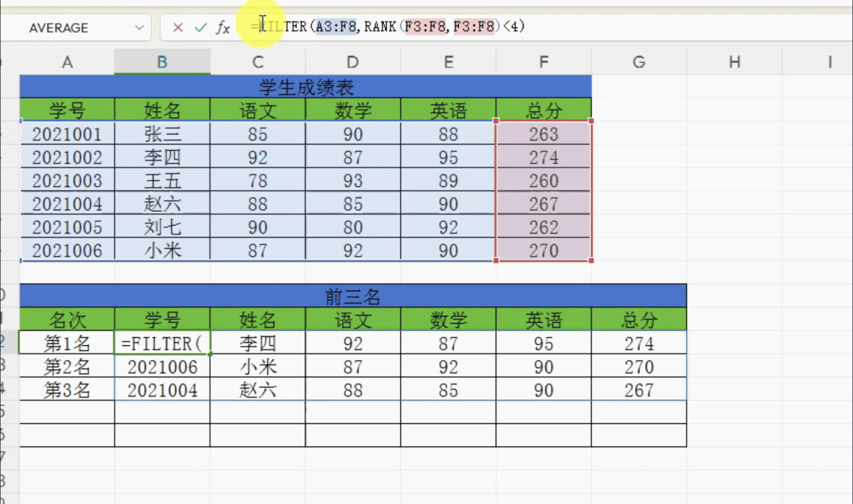Click 李四 in the top-three table
This screenshot has height=504, width=853.
tap(258, 343)
